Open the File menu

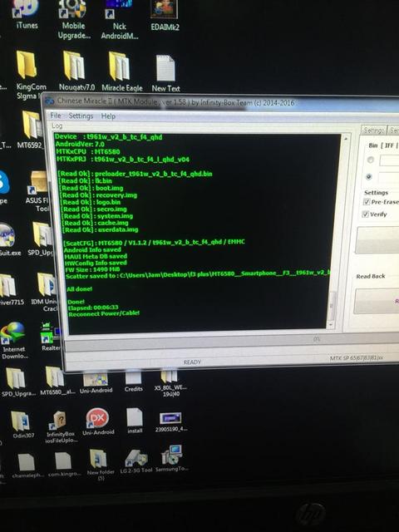pyautogui.click(x=56, y=116)
